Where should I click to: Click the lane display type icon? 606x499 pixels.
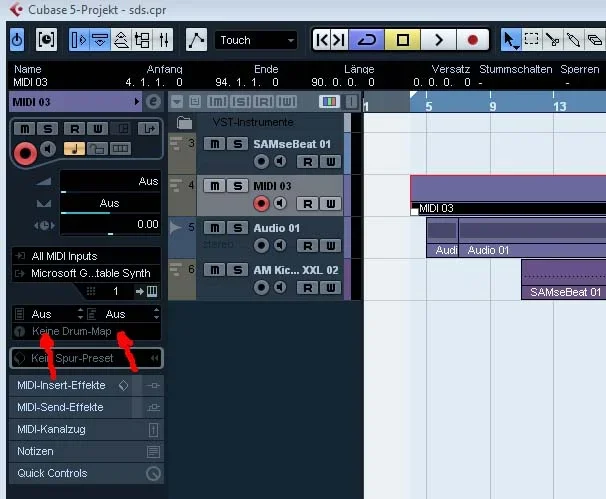pos(120,148)
